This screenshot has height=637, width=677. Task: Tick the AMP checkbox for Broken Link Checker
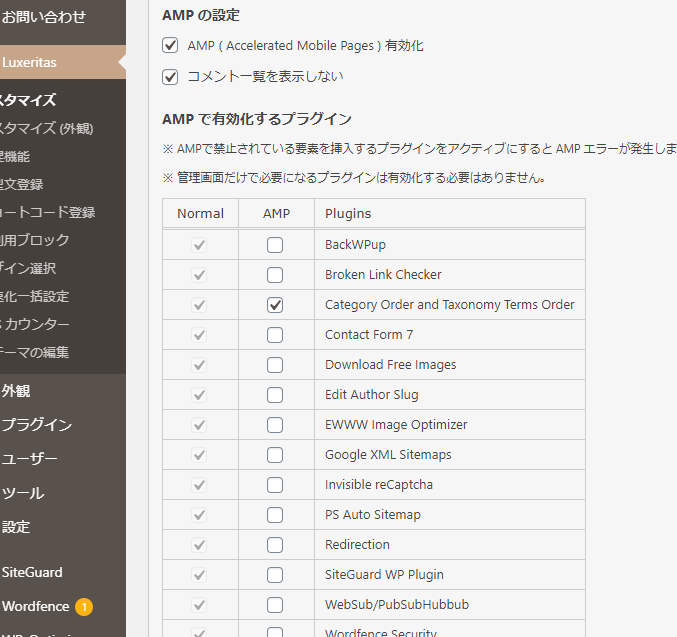(275, 275)
